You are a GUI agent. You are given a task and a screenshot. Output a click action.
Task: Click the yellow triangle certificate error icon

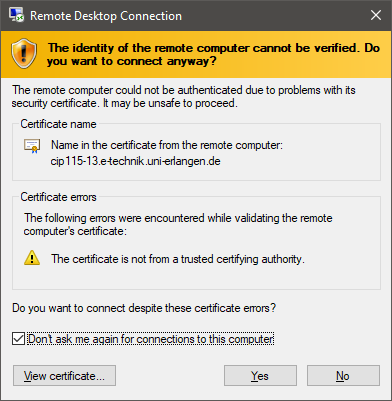(x=32, y=258)
